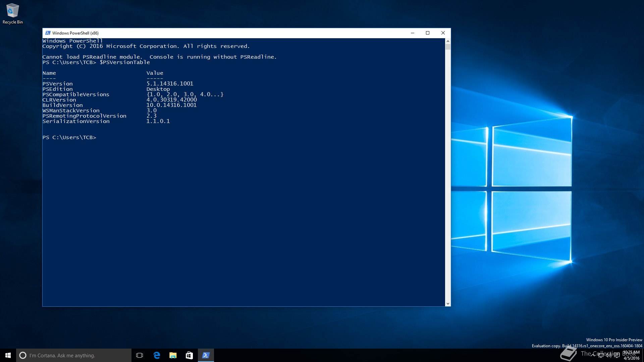Minimize the Windows PowerShell (x86) window
Viewport: 644px width, 362px height.
pyautogui.click(x=413, y=33)
